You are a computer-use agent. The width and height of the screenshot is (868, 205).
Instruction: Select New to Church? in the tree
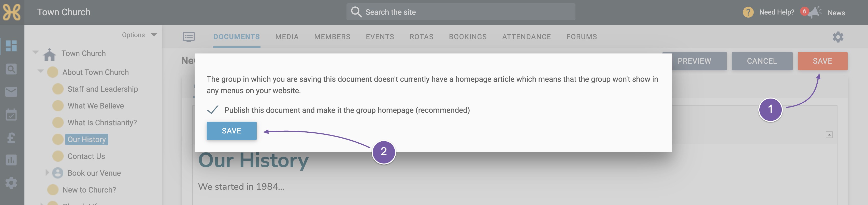click(89, 190)
